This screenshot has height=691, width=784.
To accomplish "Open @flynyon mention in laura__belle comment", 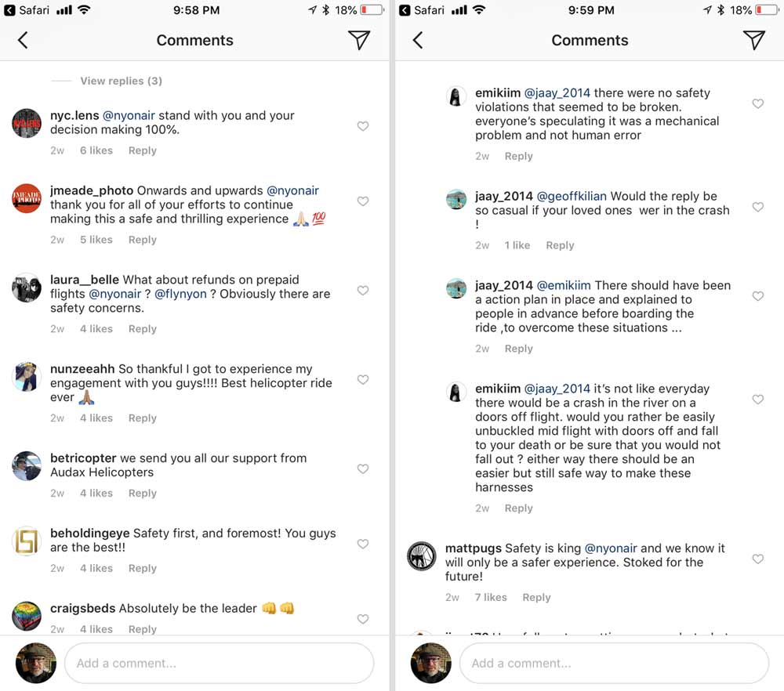I will click(182, 294).
